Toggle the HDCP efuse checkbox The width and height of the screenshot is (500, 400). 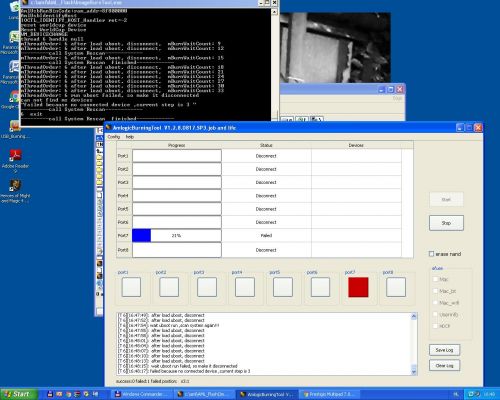tap(435, 326)
